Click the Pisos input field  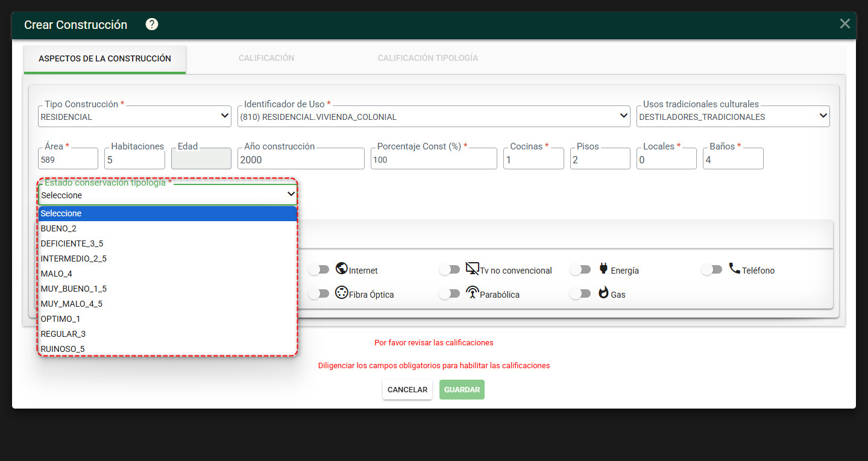pyautogui.click(x=600, y=159)
